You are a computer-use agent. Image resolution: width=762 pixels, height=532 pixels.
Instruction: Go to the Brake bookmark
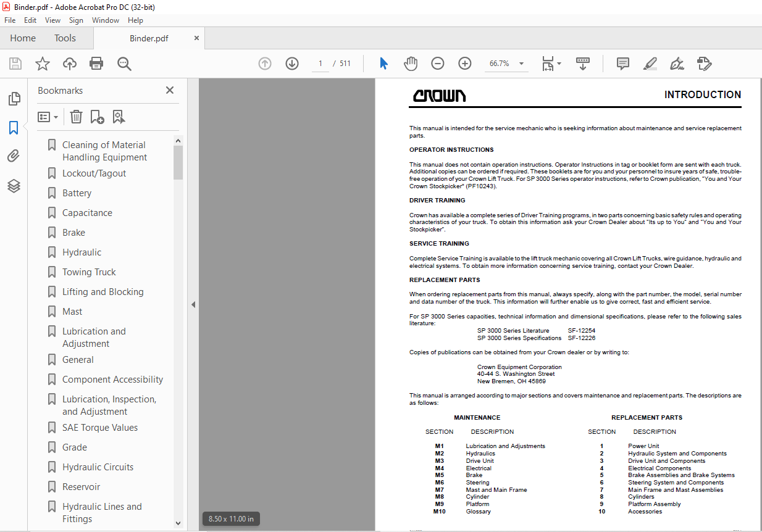(x=73, y=233)
